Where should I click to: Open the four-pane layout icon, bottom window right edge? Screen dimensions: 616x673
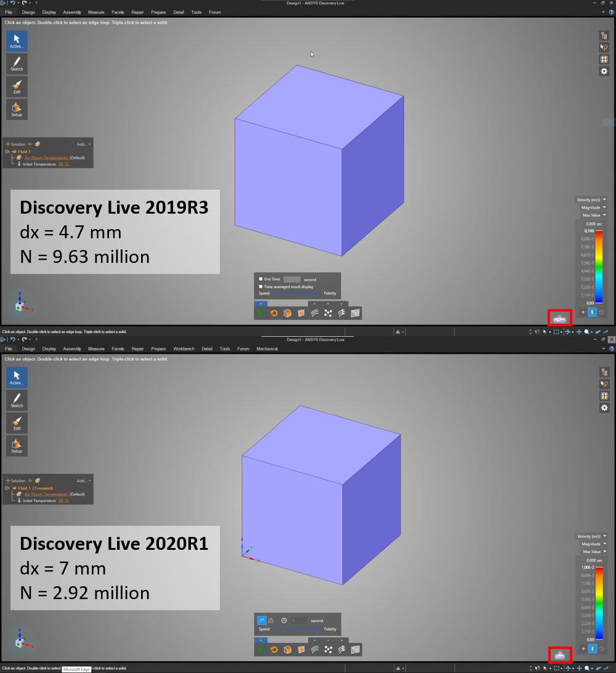(x=604, y=396)
